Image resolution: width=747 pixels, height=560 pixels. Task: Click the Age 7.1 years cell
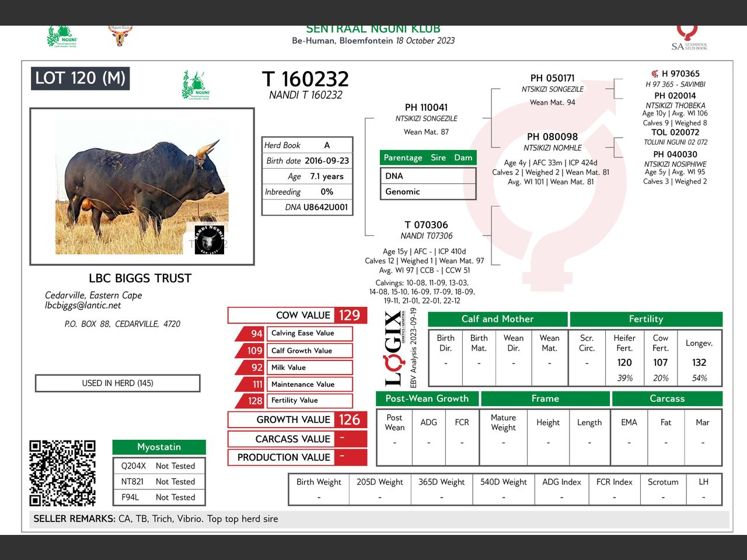tap(308, 176)
